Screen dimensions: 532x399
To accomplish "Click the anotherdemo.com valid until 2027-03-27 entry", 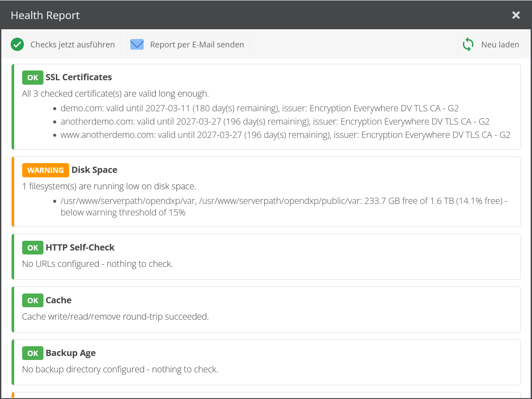I will tap(275, 121).
